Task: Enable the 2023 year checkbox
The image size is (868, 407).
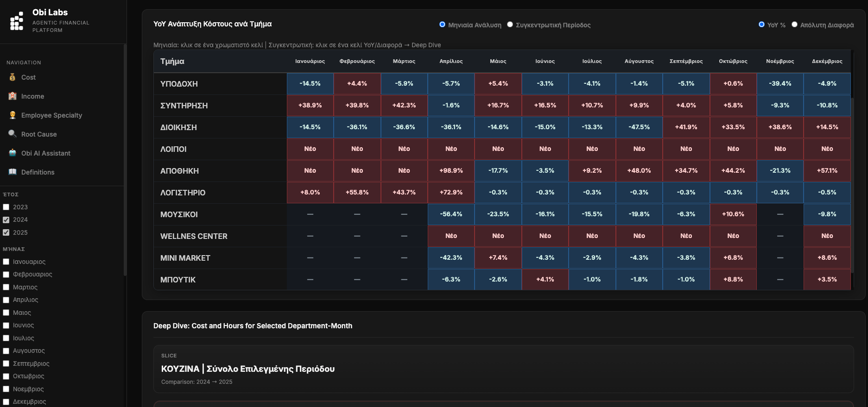Action: [x=6, y=207]
